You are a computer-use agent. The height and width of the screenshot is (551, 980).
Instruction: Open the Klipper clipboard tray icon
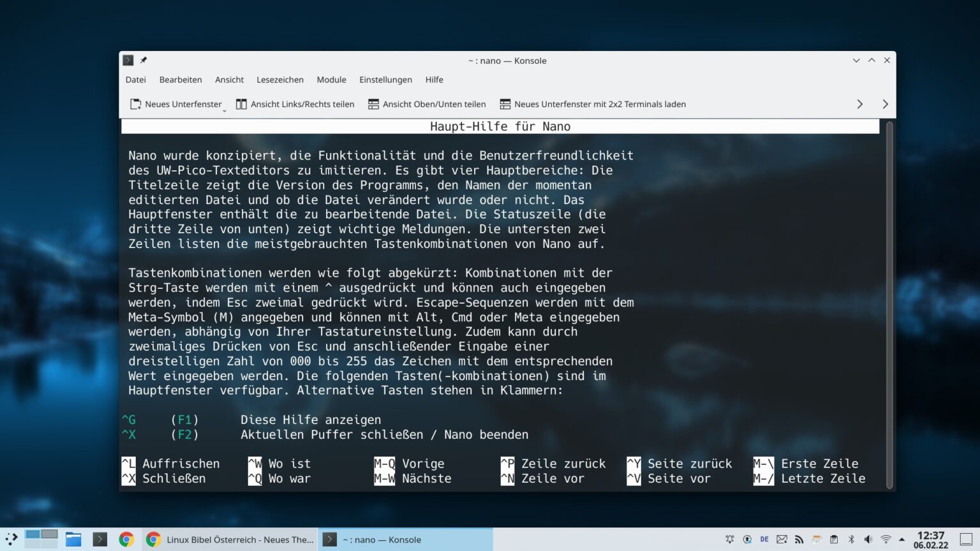click(835, 540)
